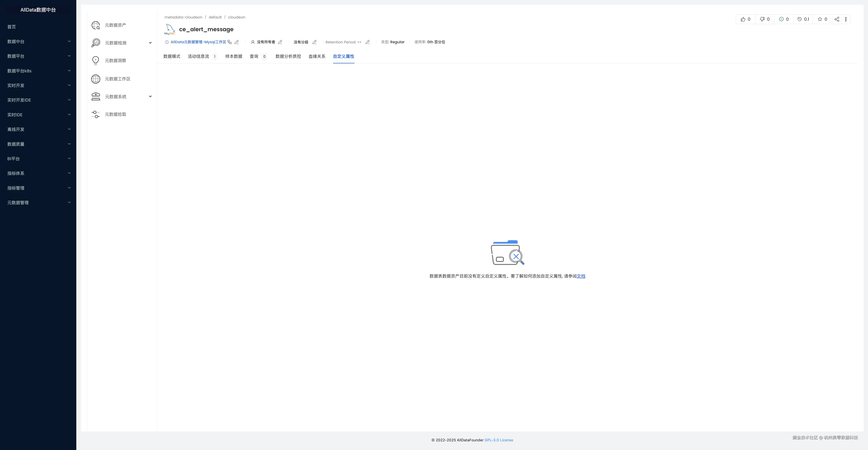Open the 文档 documentation link
Image resolution: width=868 pixels, height=450 pixels.
point(581,276)
